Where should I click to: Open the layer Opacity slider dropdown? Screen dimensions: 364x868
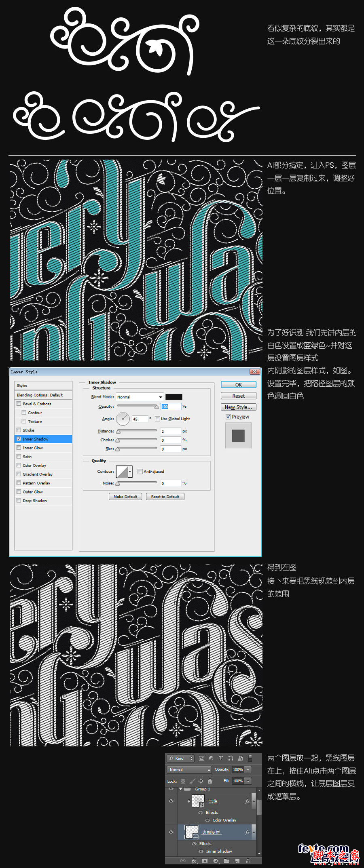click(248, 770)
